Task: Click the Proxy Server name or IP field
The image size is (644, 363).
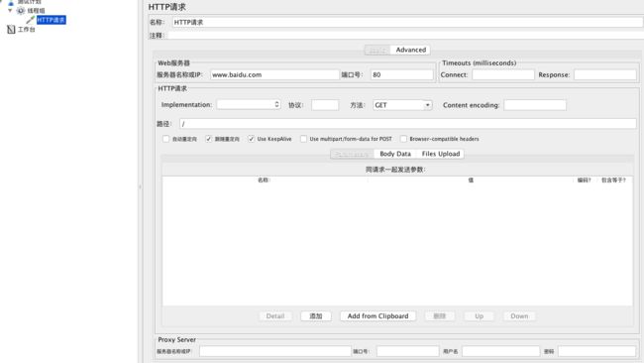Action: click(x=275, y=351)
